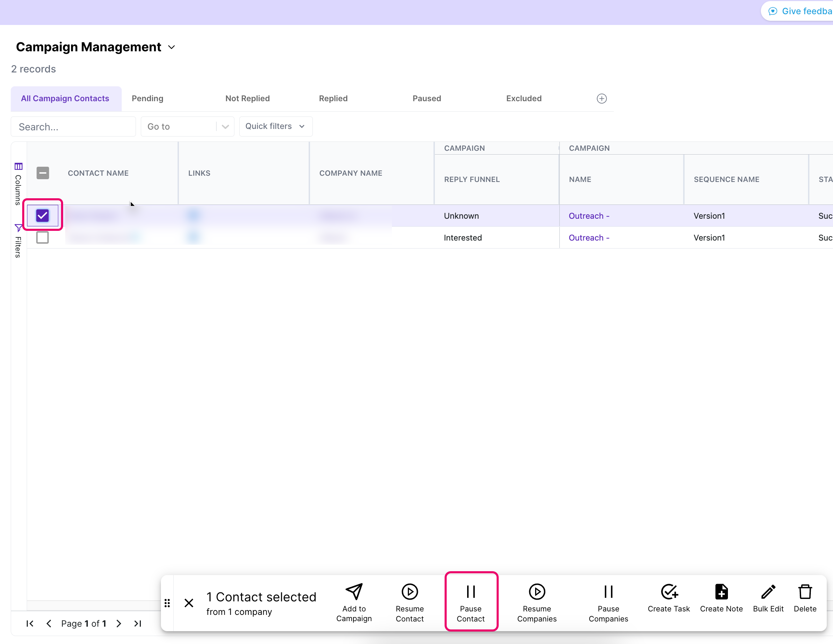The height and width of the screenshot is (644, 833).
Task: Click the 1 Contact selected label
Action: coord(261,597)
